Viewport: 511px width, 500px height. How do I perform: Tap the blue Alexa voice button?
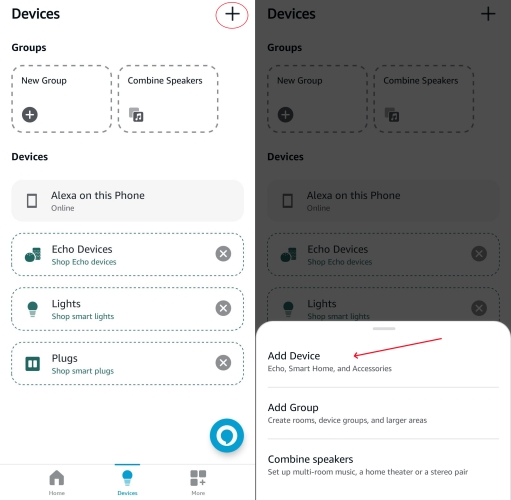(x=227, y=435)
